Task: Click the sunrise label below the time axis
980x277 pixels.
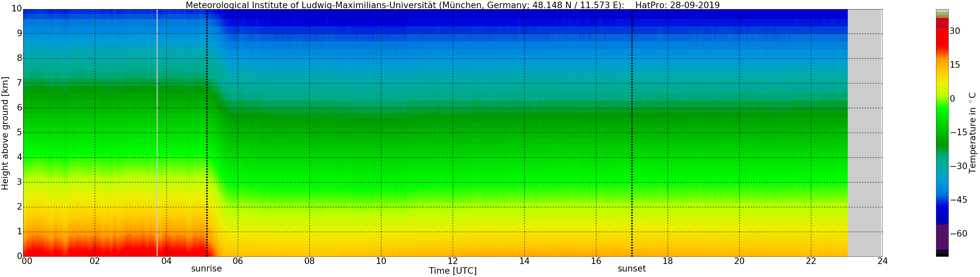Action: point(206,269)
